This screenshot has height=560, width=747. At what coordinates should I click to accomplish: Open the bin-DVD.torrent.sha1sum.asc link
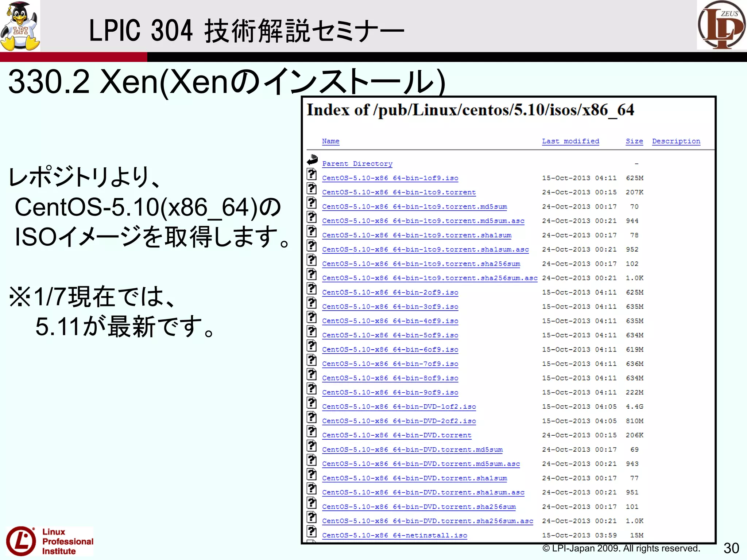click(x=423, y=492)
